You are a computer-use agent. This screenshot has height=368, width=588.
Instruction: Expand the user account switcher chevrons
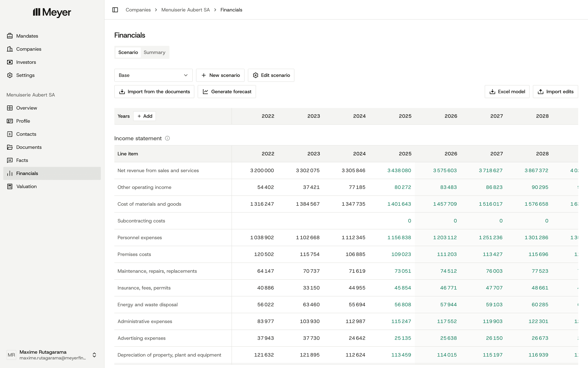click(x=94, y=355)
